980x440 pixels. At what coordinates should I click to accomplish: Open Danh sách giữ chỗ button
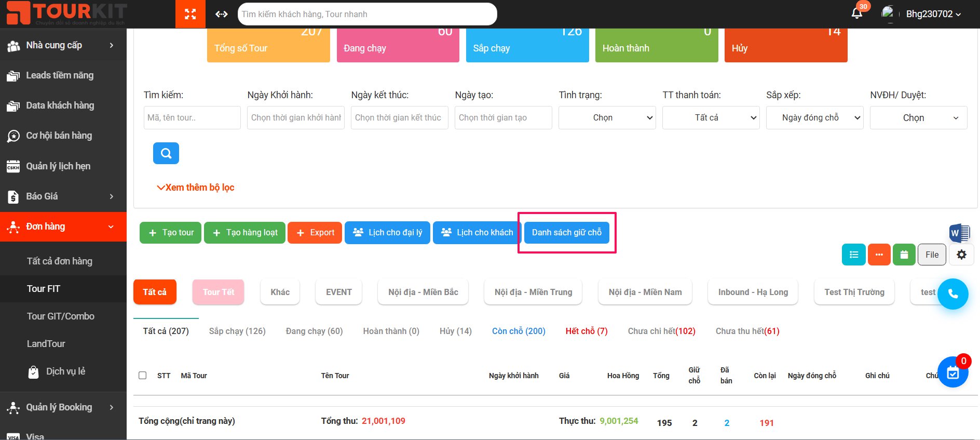point(567,233)
